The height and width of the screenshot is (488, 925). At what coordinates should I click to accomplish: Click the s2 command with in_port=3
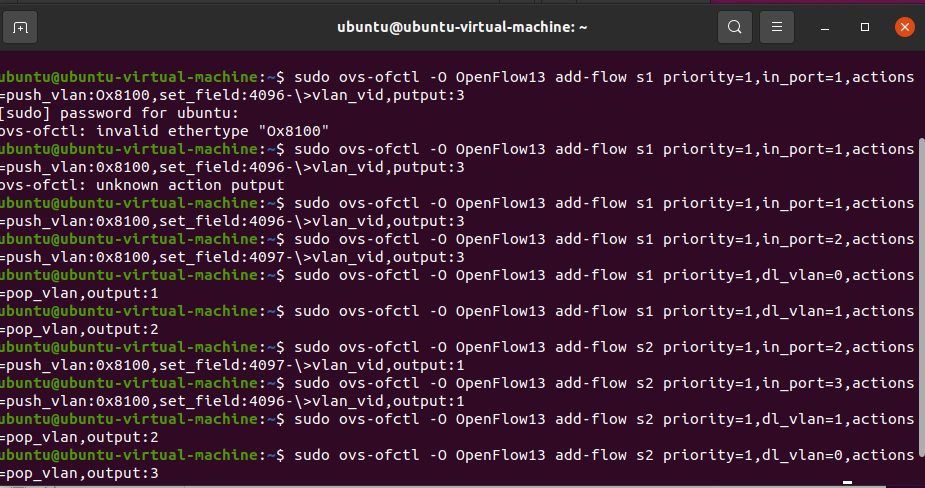605,383
